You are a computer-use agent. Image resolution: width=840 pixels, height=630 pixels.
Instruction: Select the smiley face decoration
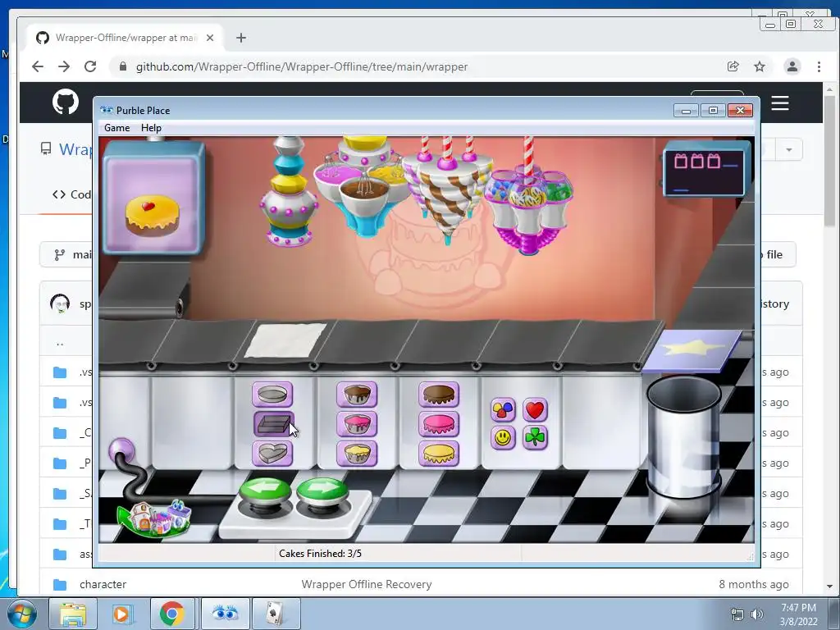[x=503, y=438]
